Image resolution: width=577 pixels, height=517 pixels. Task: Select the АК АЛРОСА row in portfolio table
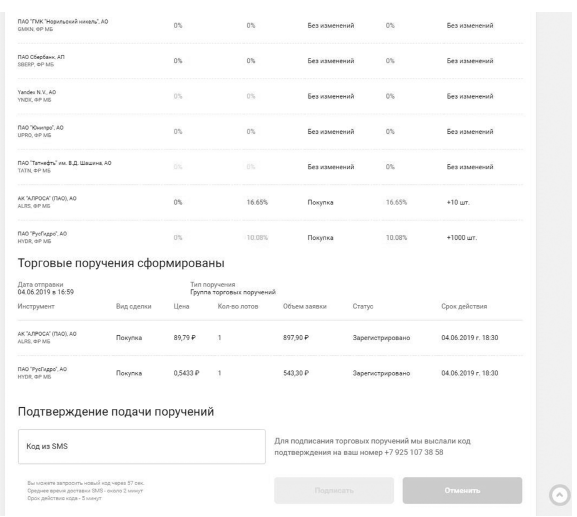tap(270, 202)
